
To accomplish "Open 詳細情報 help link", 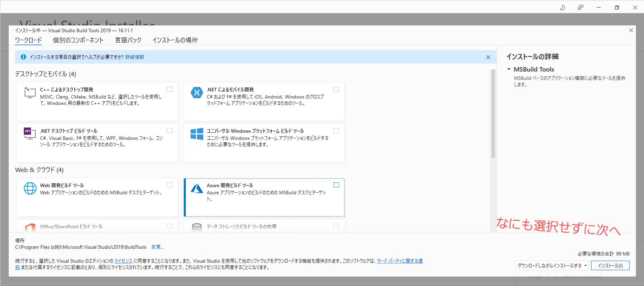I will (135, 57).
